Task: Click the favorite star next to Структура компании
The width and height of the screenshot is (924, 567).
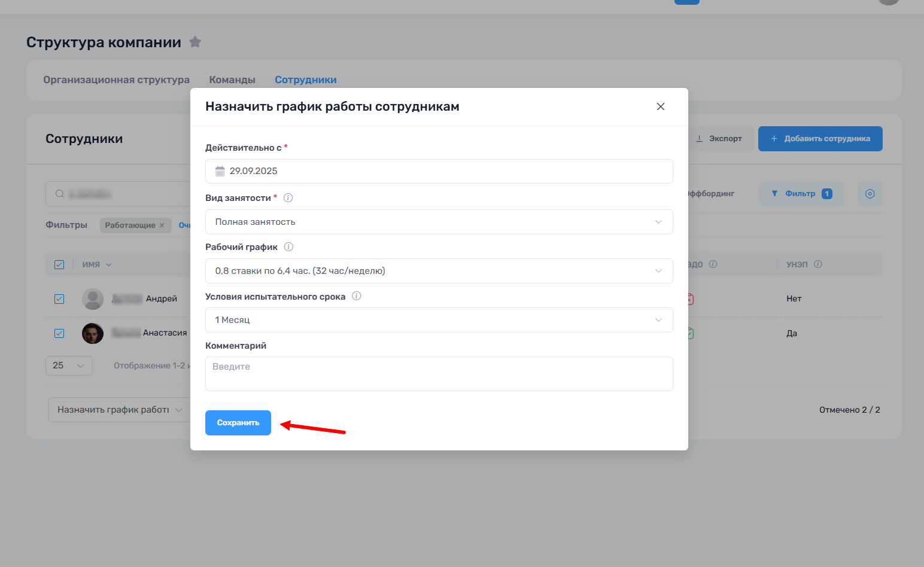Action: tap(195, 42)
